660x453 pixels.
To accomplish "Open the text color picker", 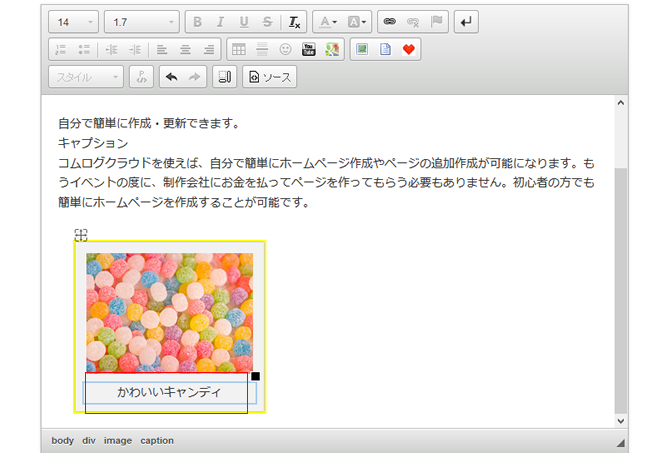I will coord(326,21).
